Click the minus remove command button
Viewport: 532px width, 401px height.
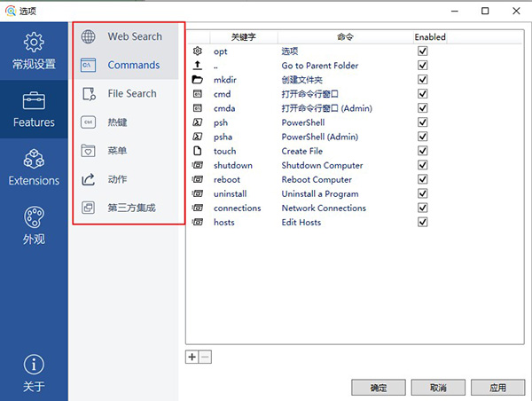pos(205,357)
